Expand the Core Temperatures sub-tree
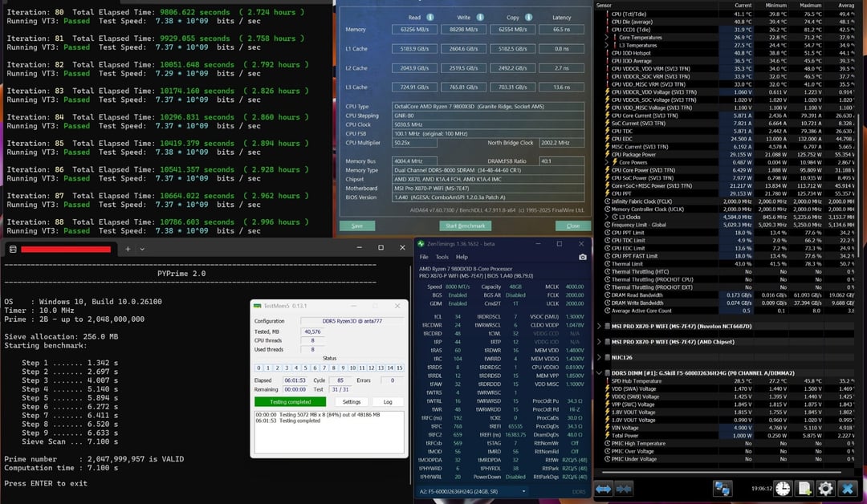 coord(607,38)
